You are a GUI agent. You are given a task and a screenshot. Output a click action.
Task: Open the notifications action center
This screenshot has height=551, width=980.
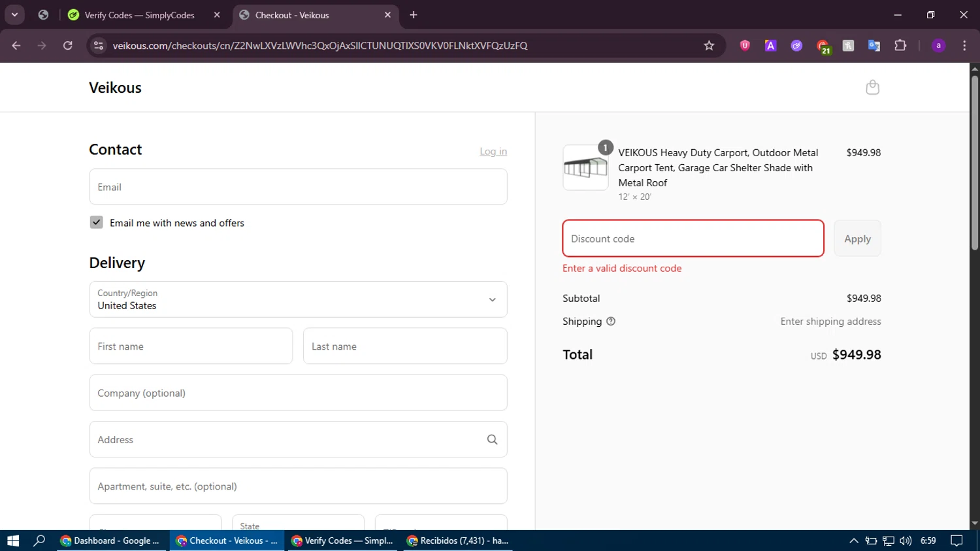pyautogui.click(x=956, y=541)
